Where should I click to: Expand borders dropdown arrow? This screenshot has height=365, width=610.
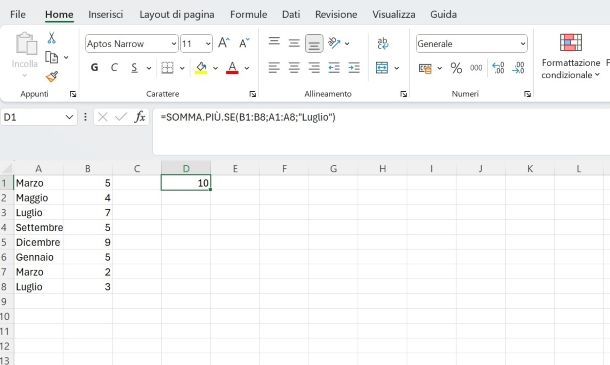click(x=182, y=68)
